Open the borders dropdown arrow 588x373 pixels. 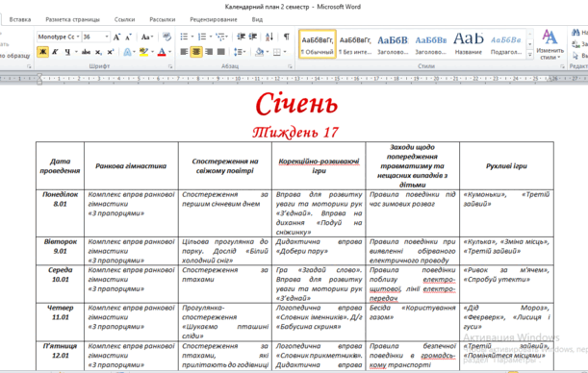(x=285, y=52)
